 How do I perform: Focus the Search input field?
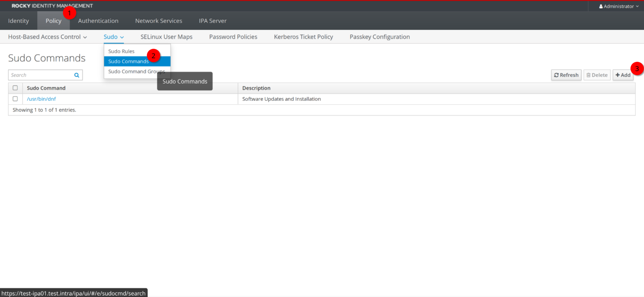[x=41, y=75]
